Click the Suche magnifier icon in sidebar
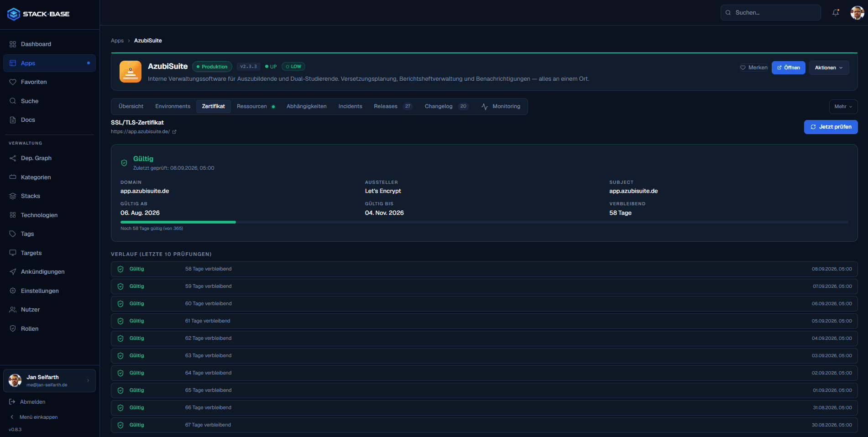This screenshot has height=437, width=868. pyautogui.click(x=13, y=101)
